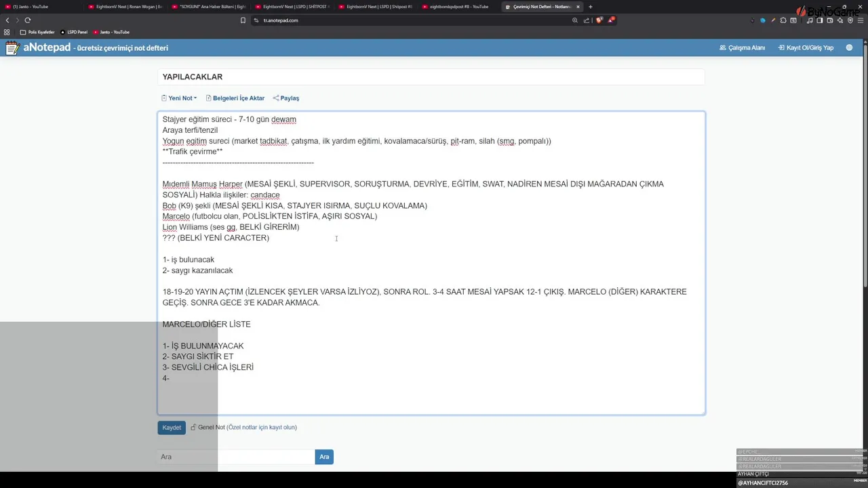Click the Paylaş share link
The height and width of the screenshot is (488, 868).
286,98
